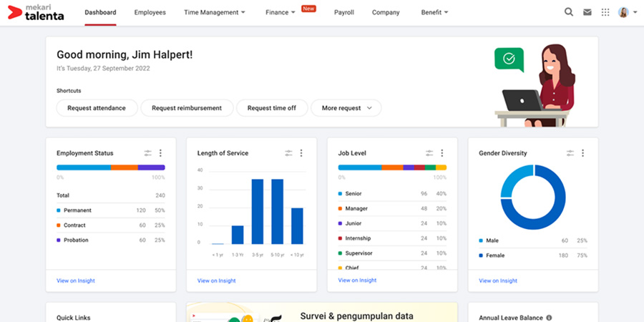Expand the Finance menu
The height and width of the screenshot is (322, 644).
(x=280, y=12)
